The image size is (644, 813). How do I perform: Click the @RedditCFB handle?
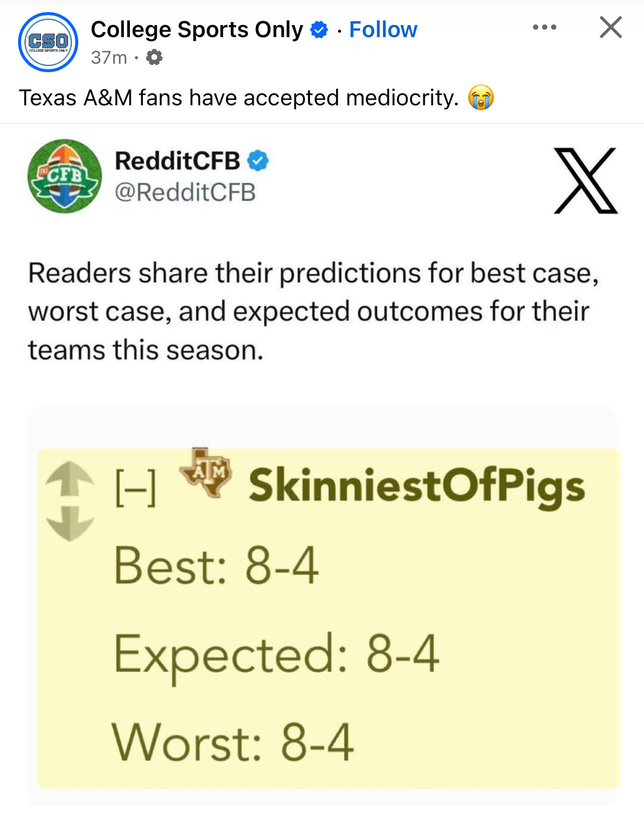[185, 193]
